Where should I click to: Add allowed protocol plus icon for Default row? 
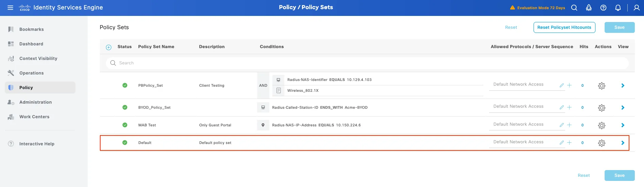point(570,143)
